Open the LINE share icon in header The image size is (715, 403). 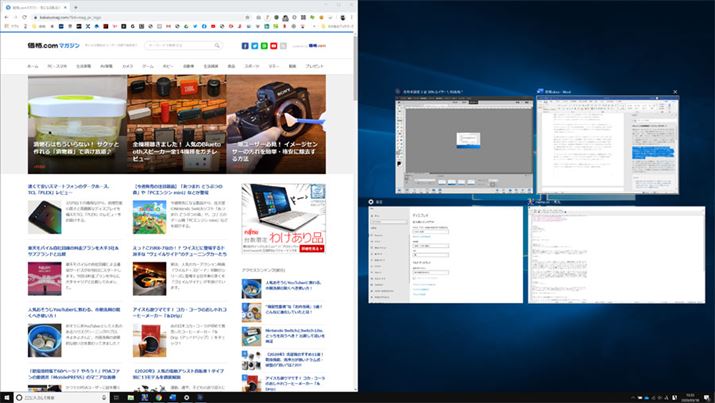click(x=265, y=46)
